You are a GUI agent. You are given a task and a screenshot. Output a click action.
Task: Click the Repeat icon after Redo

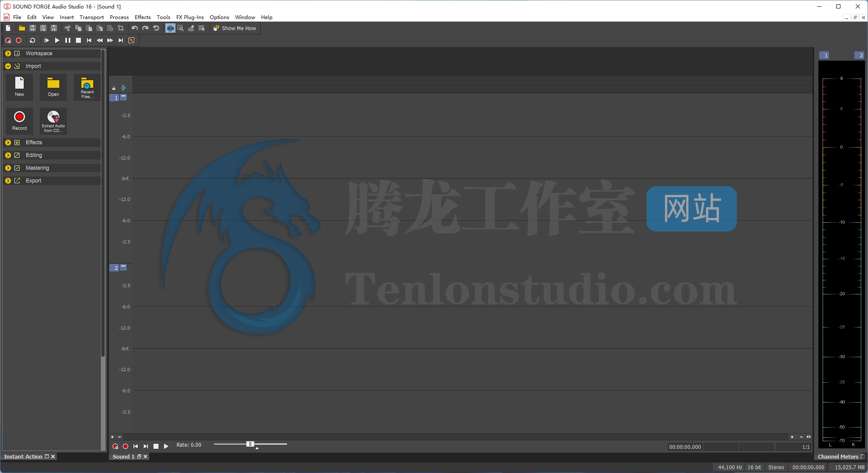pyautogui.click(x=156, y=28)
